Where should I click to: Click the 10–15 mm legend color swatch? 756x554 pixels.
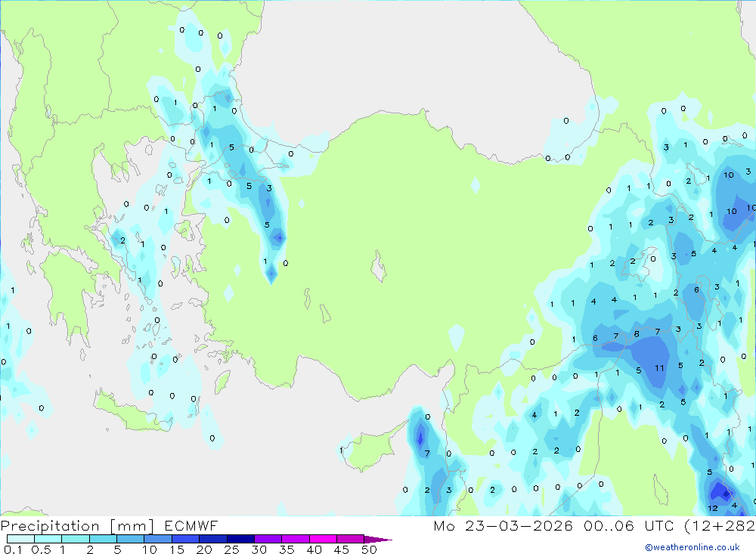click(158, 539)
